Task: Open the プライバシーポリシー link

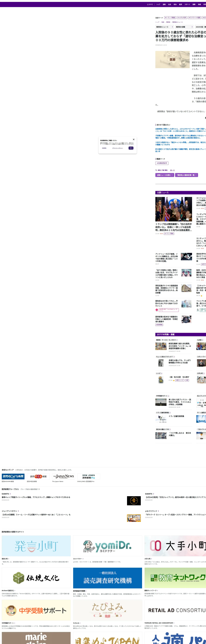Action: [117, 148]
